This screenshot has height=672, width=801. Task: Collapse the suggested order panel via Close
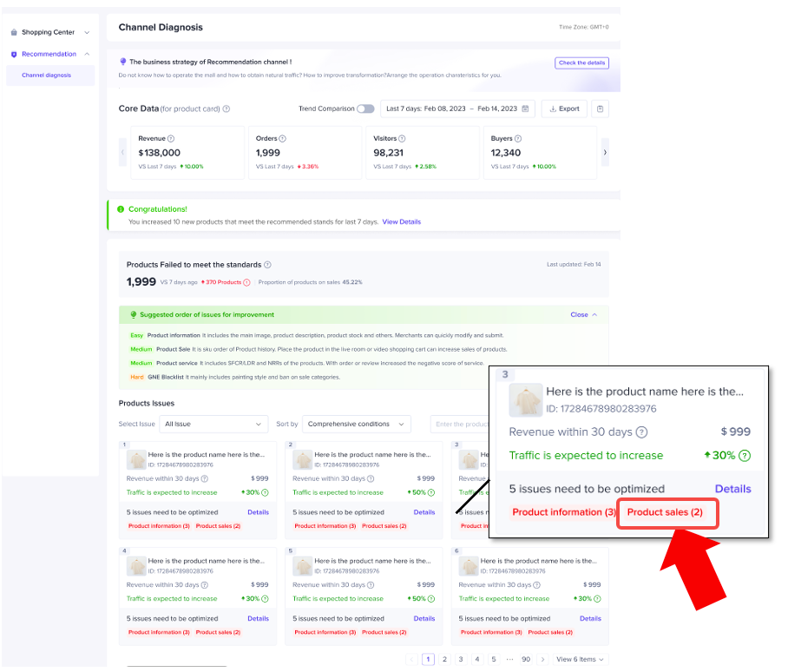pos(583,315)
